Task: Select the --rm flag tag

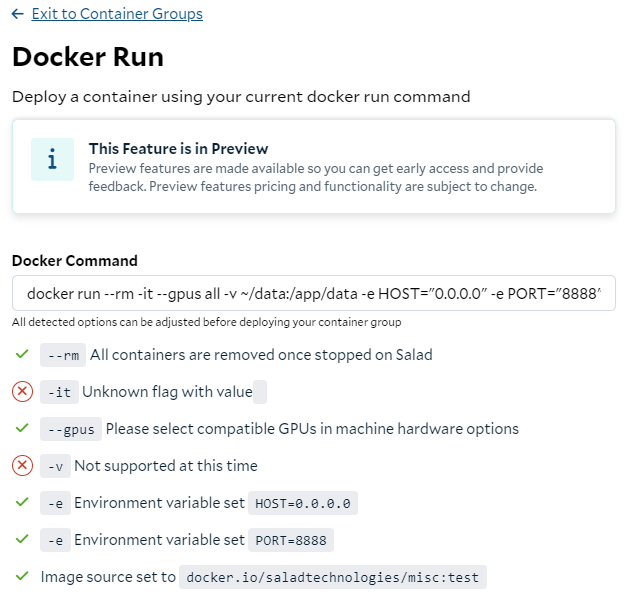Action: coord(63,355)
